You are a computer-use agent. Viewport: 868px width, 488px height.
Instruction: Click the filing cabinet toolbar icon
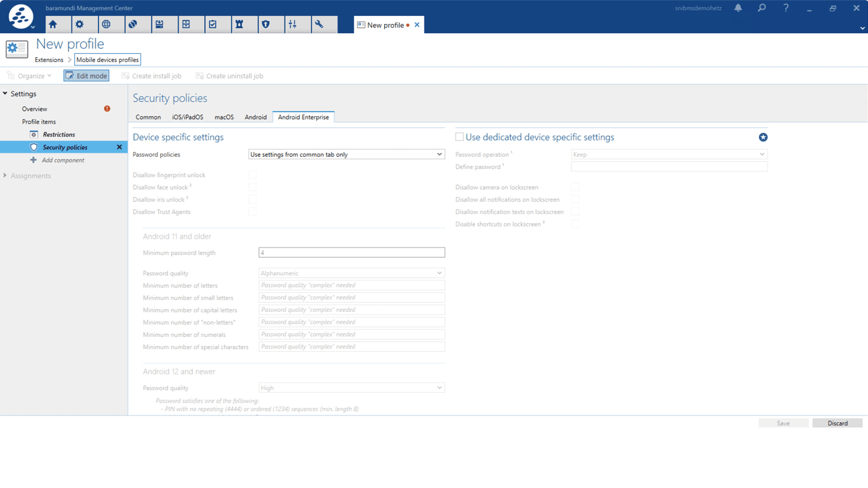click(186, 24)
